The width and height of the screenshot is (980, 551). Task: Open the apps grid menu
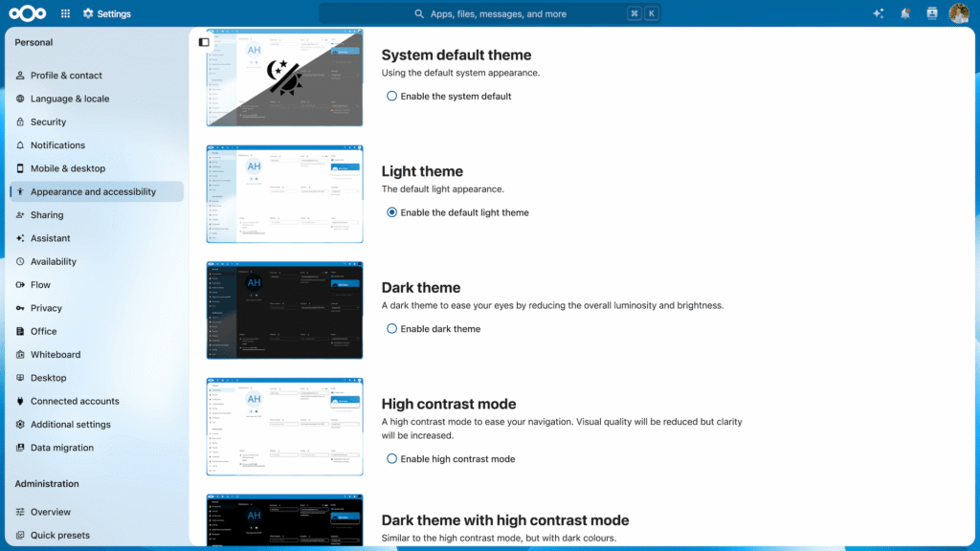click(66, 13)
